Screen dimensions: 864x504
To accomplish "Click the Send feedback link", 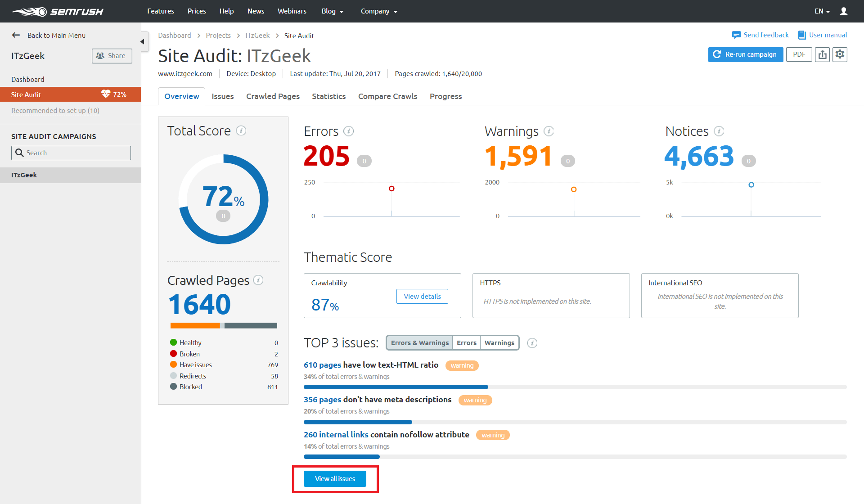I will point(760,35).
